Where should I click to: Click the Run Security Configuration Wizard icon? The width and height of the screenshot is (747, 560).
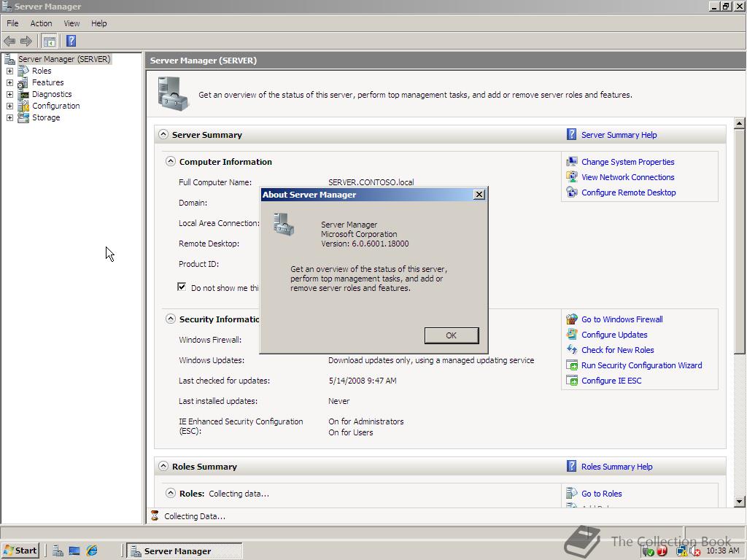pos(572,365)
